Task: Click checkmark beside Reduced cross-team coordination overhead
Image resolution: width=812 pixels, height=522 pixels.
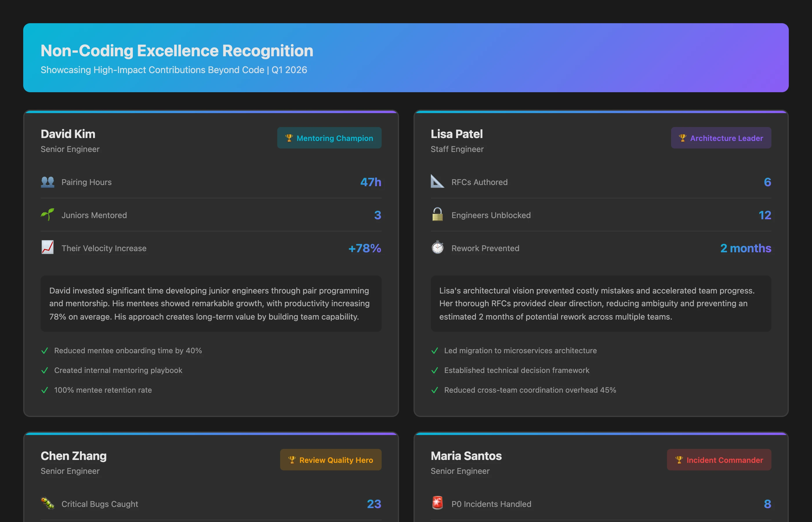Action: [434, 390]
